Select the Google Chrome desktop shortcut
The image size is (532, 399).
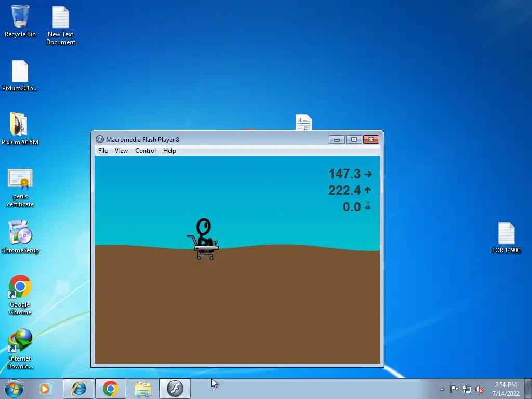click(x=20, y=295)
